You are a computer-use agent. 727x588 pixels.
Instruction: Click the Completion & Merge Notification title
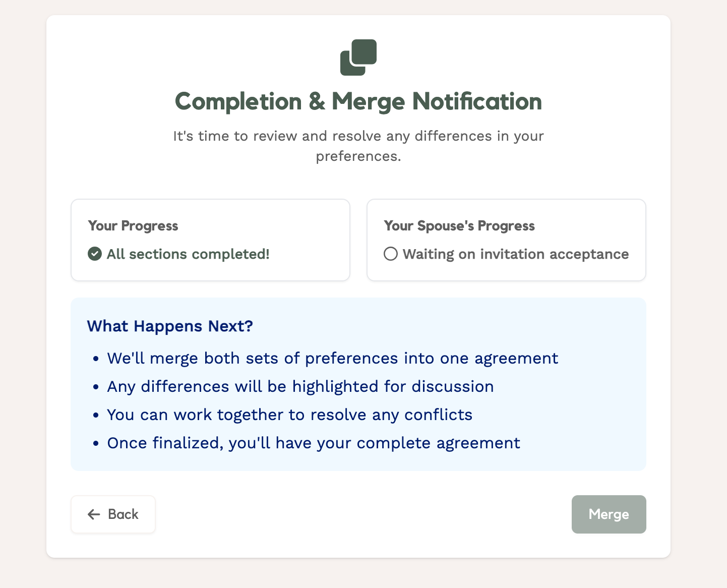click(x=358, y=102)
